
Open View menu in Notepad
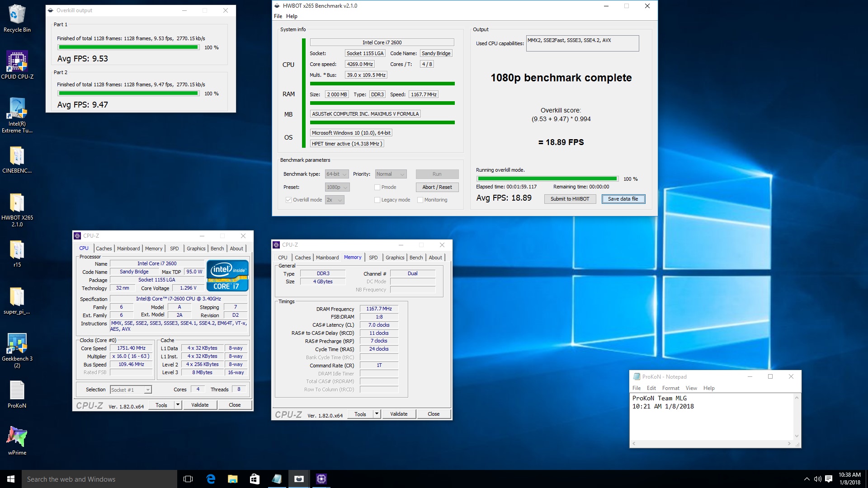tap(691, 388)
